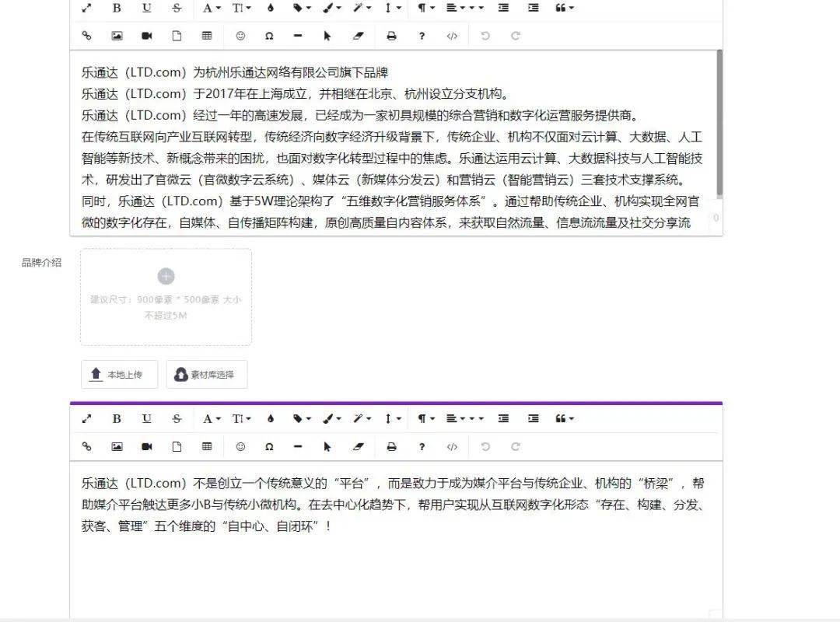The image size is (840, 622).
Task: Print content from the lower editor toolbar
Action: (x=391, y=447)
